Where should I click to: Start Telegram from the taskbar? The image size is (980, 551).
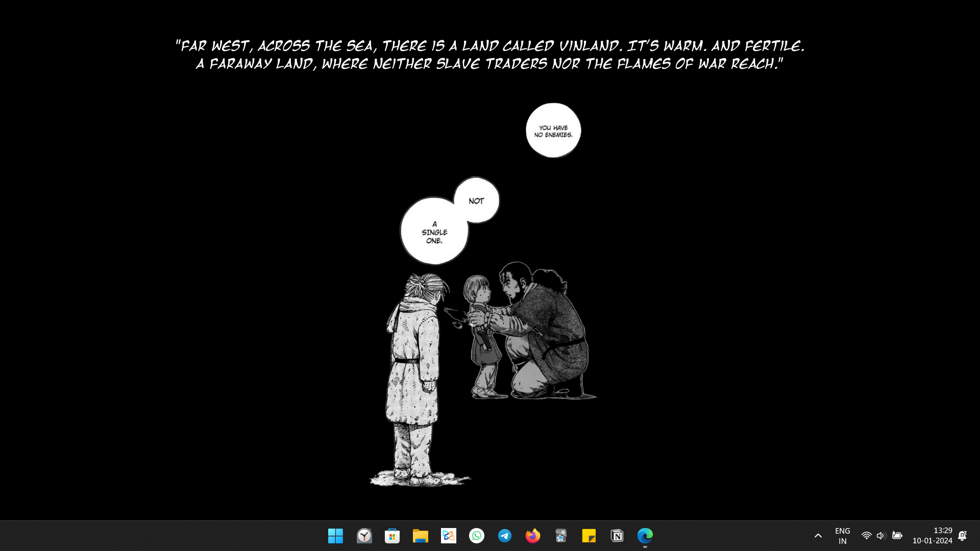coord(504,536)
